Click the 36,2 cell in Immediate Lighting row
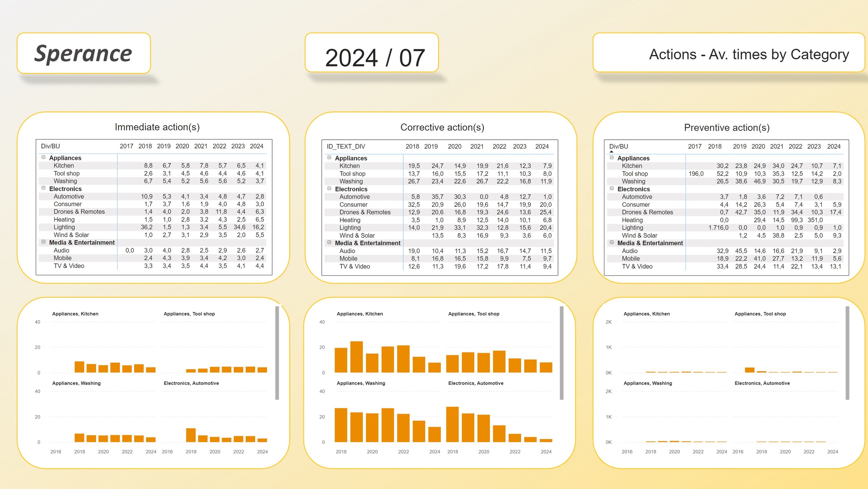868x489 pixels. pyautogui.click(x=146, y=227)
